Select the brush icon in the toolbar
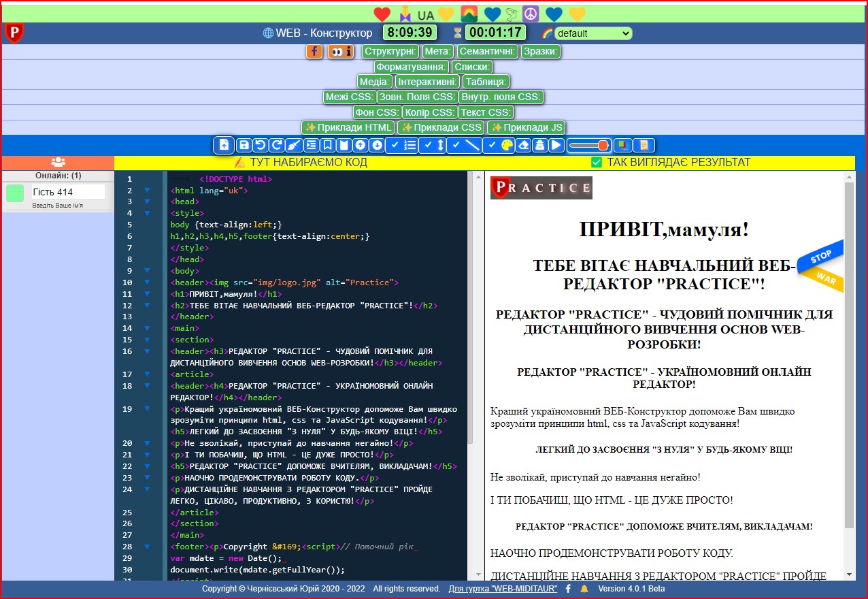Image resolution: width=868 pixels, height=599 pixels. click(x=293, y=145)
